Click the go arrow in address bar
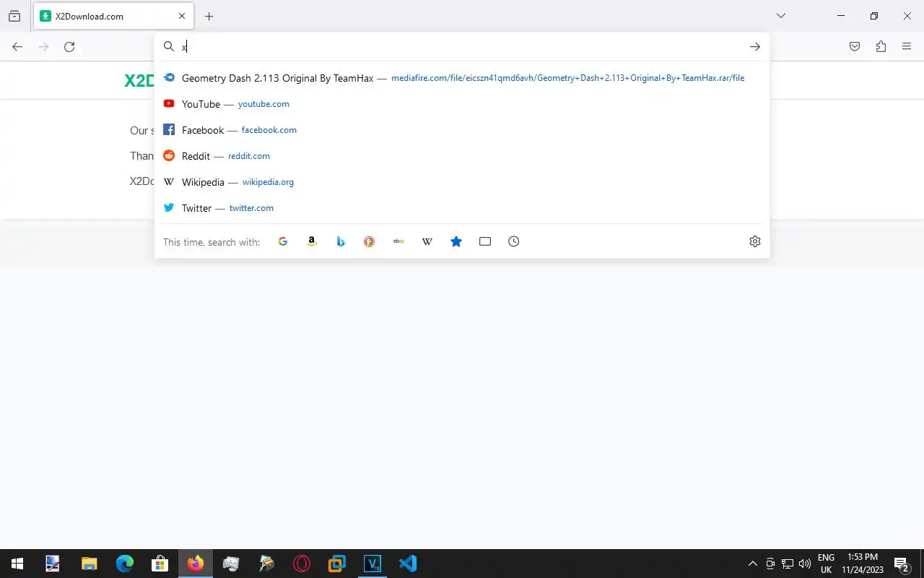This screenshot has height=578, width=924. 755,46
